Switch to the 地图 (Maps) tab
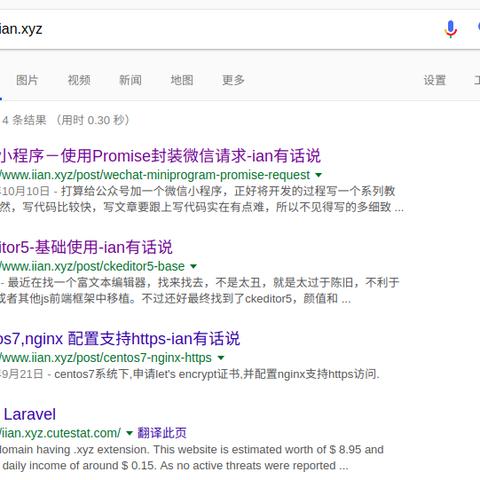480x480 pixels. (182, 80)
